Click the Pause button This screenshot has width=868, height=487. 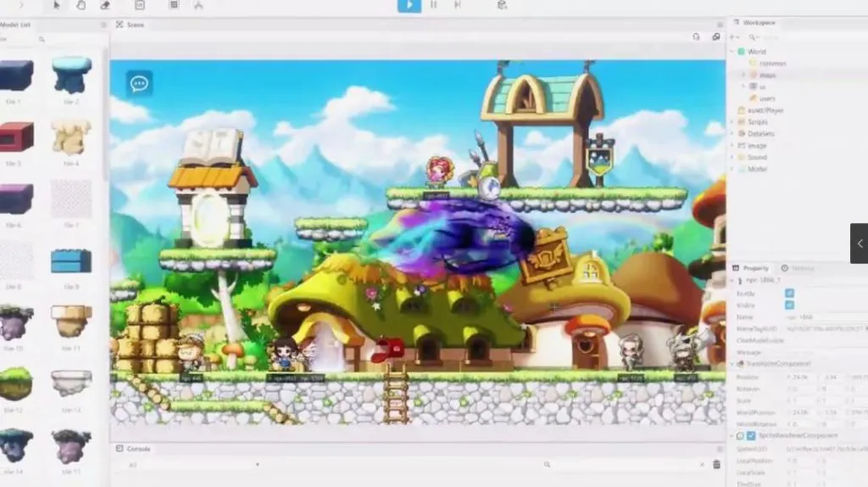click(x=433, y=5)
